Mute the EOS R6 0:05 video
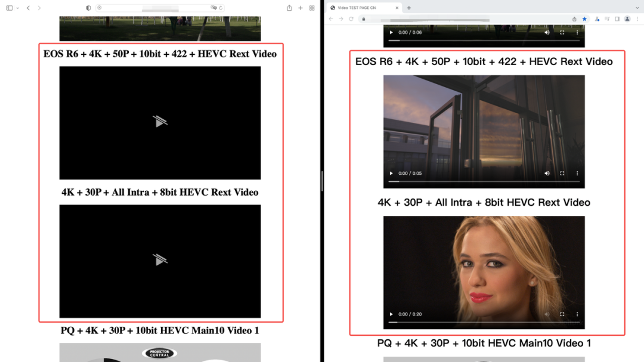This screenshot has height=362, width=644. (x=547, y=174)
